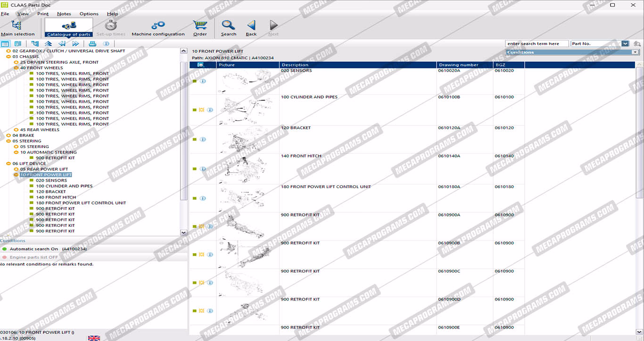Expand the Conditions dropdown panel
The image size is (644, 341).
(635, 52)
